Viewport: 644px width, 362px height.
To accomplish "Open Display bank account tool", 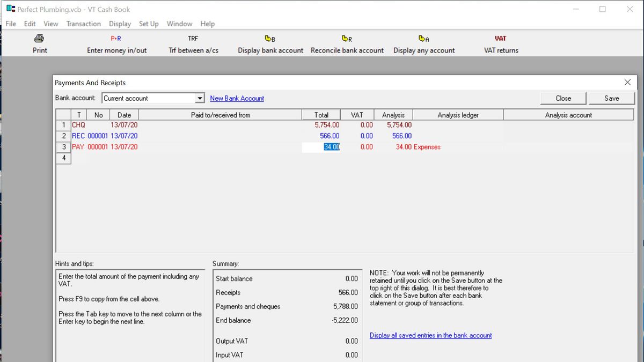I will 270,44.
